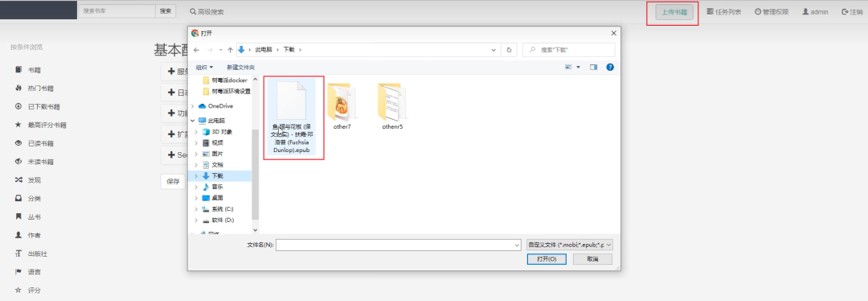Click the 保存 button on settings page
868x301 pixels.
click(174, 181)
